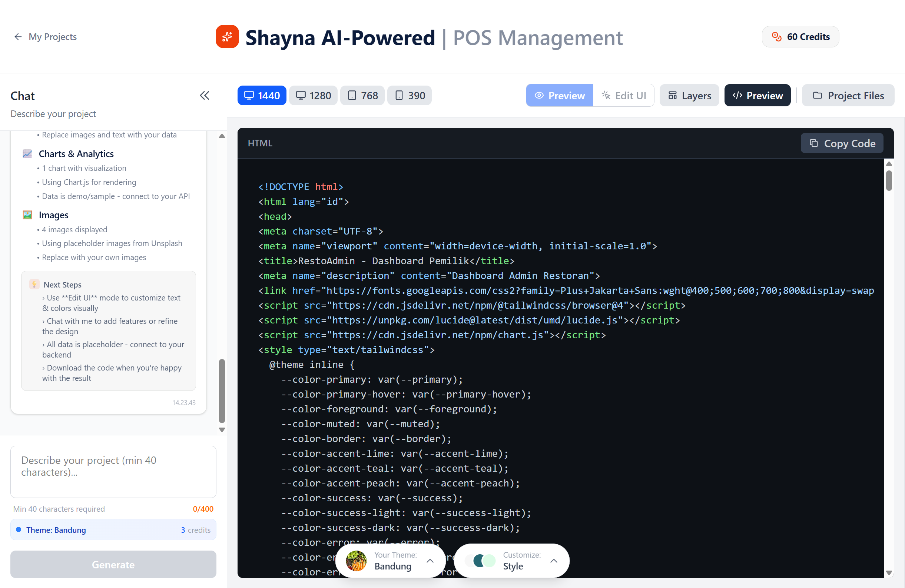This screenshot has height=588, width=905.
Task: Select the 390 mobile viewport
Action: (409, 95)
